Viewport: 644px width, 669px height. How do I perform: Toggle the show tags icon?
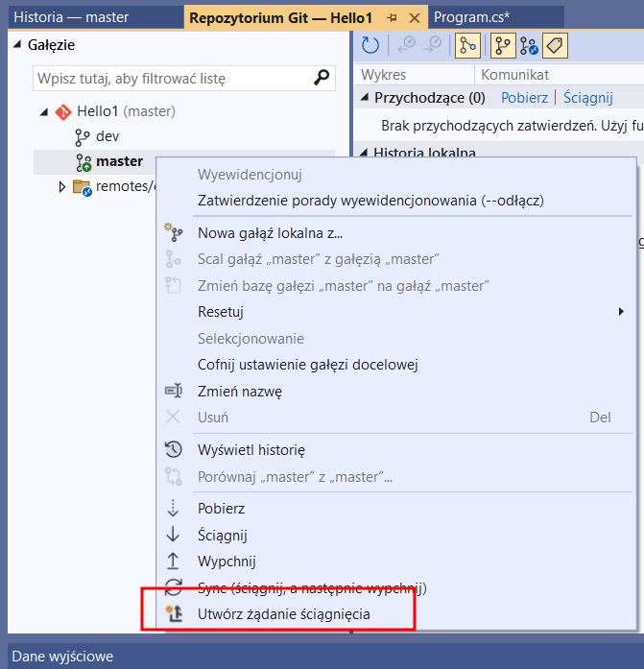click(553, 44)
